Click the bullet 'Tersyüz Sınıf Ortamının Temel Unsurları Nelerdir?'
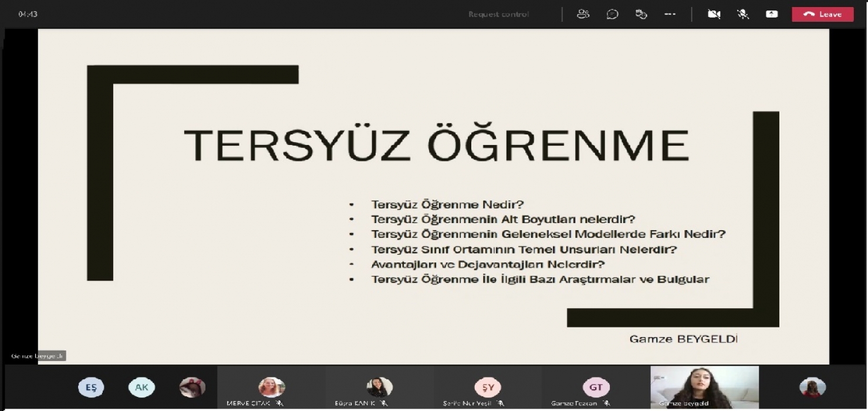The width and height of the screenshot is (868, 411). (524, 250)
